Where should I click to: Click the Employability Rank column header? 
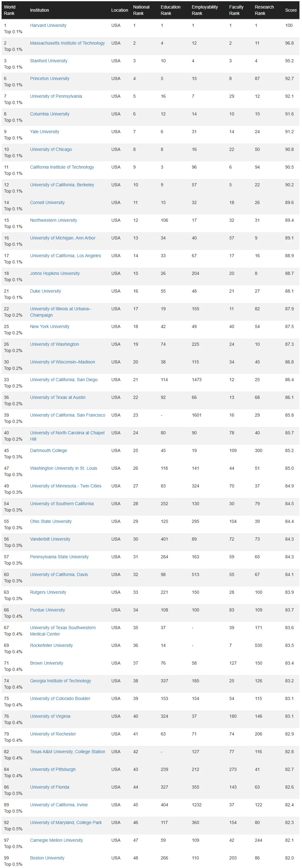204,10
